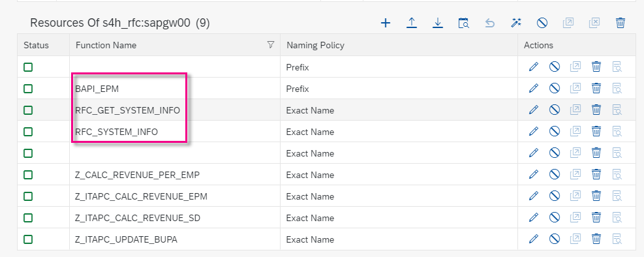The width and height of the screenshot is (644, 257).
Task: Click the Actions column header
Action: click(577, 45)
